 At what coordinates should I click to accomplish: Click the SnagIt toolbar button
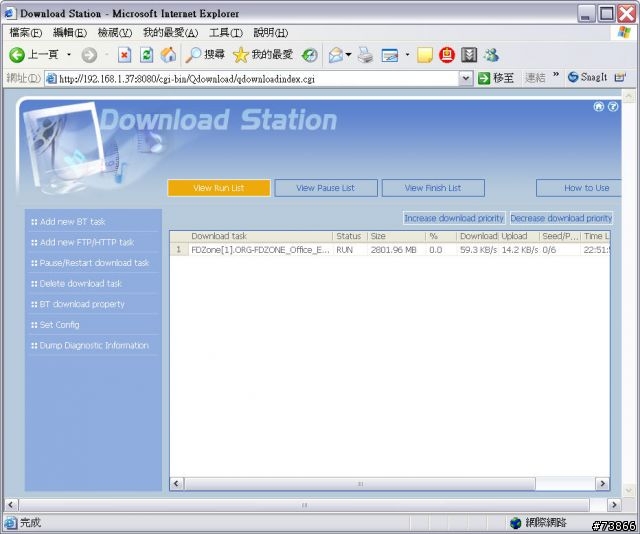click(587, 77)
